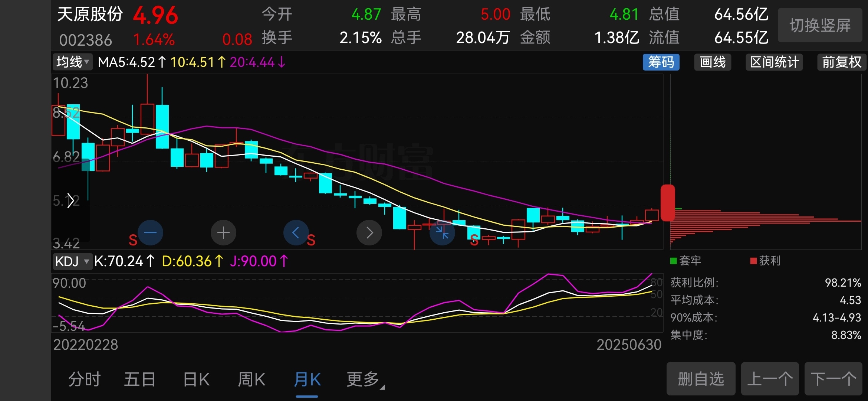Tap the 总值 64.56亿 value

click(x=741, y=14)
